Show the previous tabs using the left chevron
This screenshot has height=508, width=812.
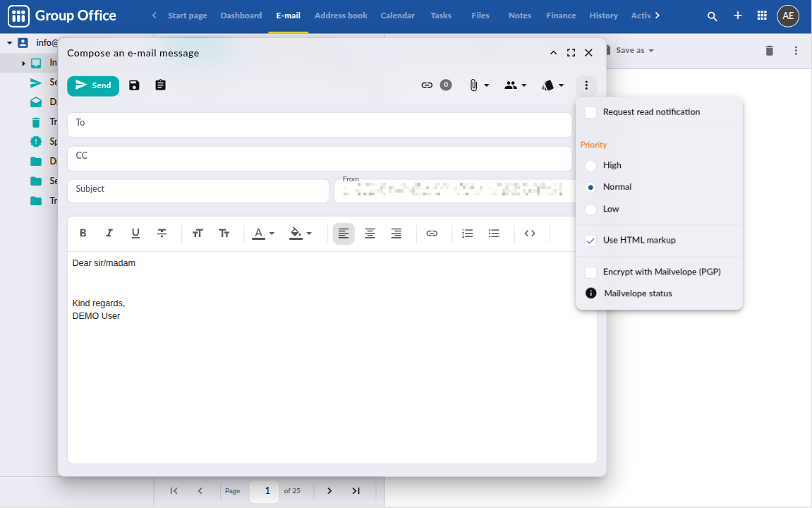(x=154, y=16)
